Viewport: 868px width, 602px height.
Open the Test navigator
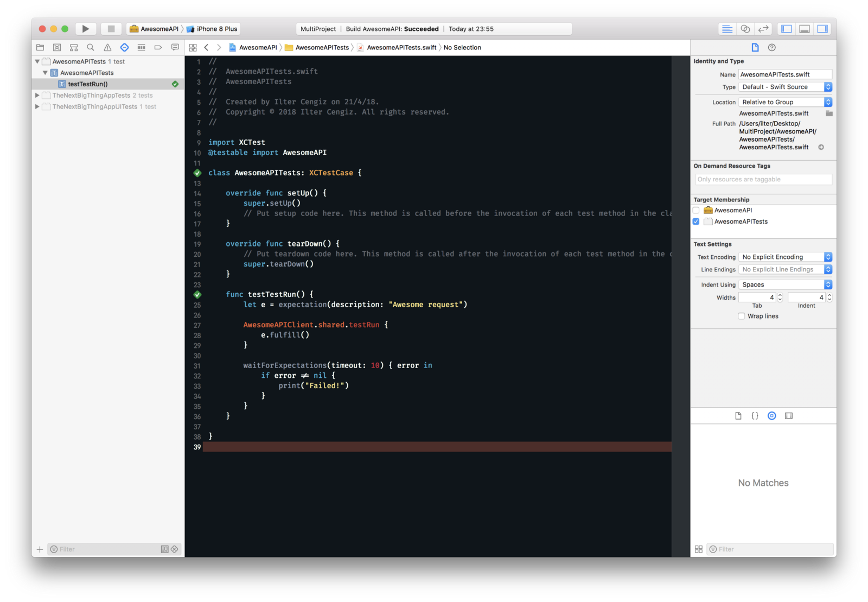(124, 47)
